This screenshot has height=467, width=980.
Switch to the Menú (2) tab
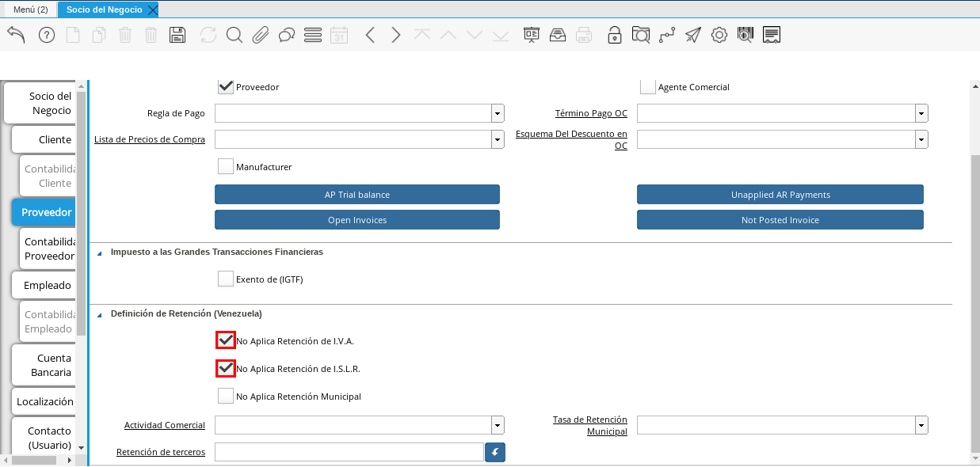(31, 9)
